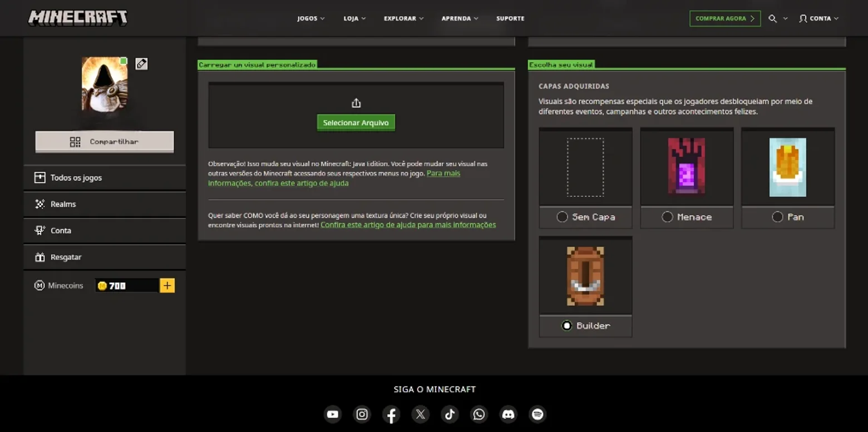Click the profile avatar image
The width and height of the screenshot is (868, 432).
click(x=105, y=84)
